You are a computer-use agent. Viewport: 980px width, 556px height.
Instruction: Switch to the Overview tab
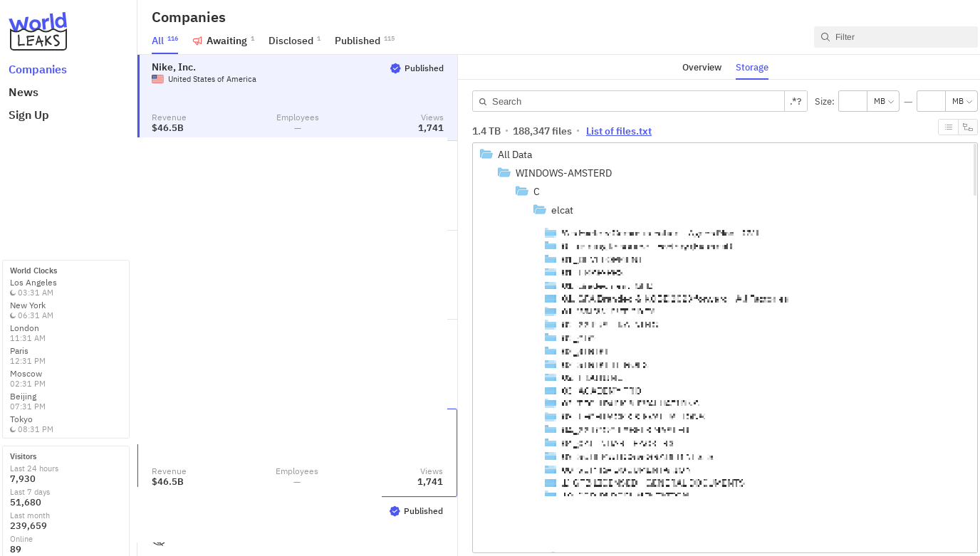(x=702, y=67)
